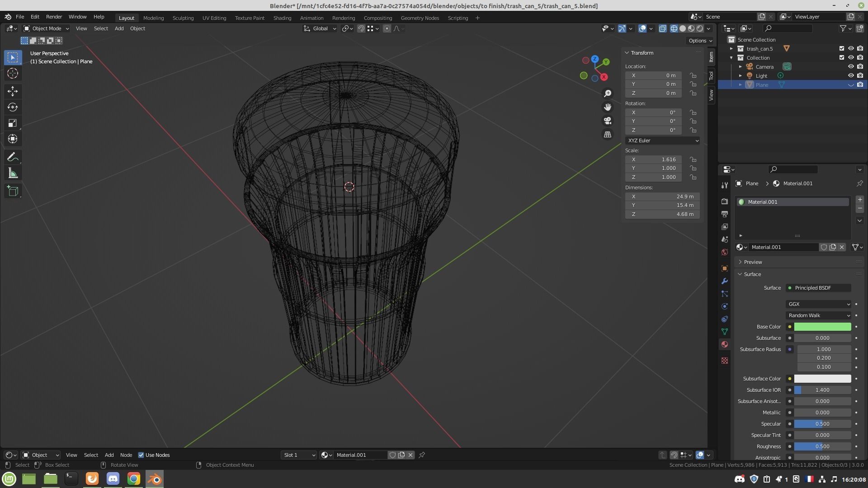868x488 pixels.
Task: Disable Plane render camera icon in outliner
Action: point(860,84)
